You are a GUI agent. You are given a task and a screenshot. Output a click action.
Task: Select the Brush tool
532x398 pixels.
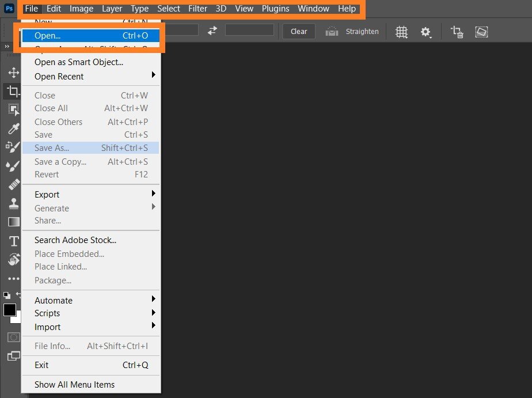click(13, 166)
